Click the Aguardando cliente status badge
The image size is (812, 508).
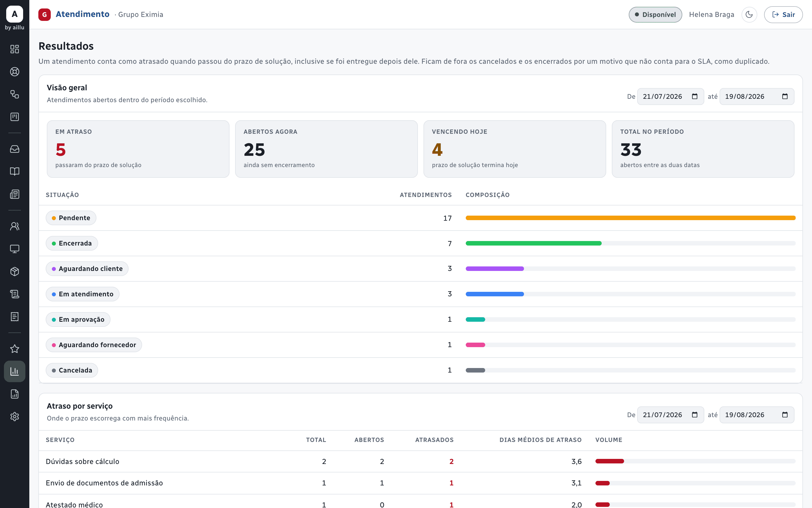[x=87, y=268]
